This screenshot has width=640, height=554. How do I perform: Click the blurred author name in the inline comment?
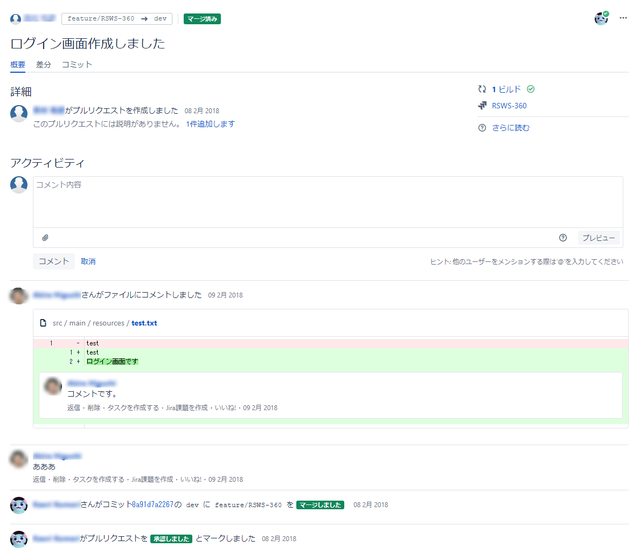pos(91,383)
